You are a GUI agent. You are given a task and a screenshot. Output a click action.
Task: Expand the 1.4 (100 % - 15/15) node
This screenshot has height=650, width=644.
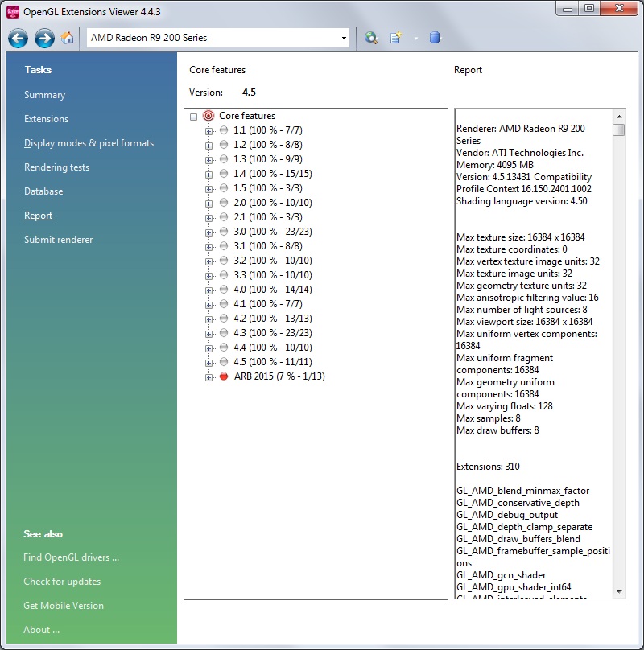[x=208, y=175]
